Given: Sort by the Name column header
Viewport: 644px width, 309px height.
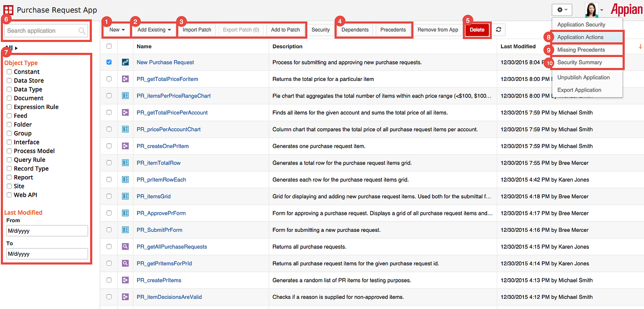Looking at the screenshot, I should [x=144, y=46].
